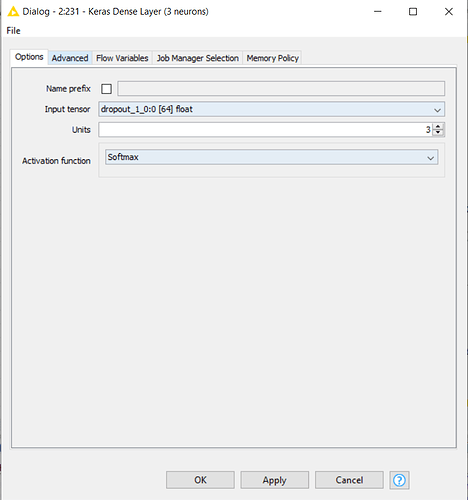
Task: Open the Flow Variables tab
Action: (x=122, y=58)
